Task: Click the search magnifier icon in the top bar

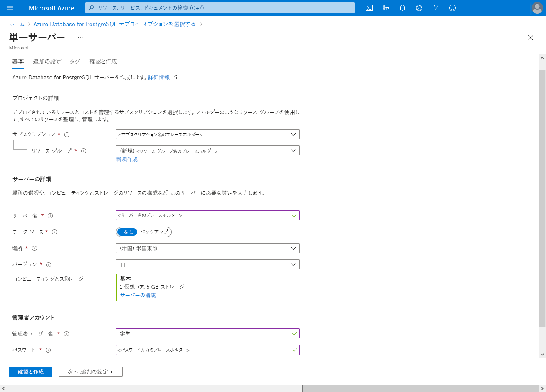Action: [x=91, y=8]
